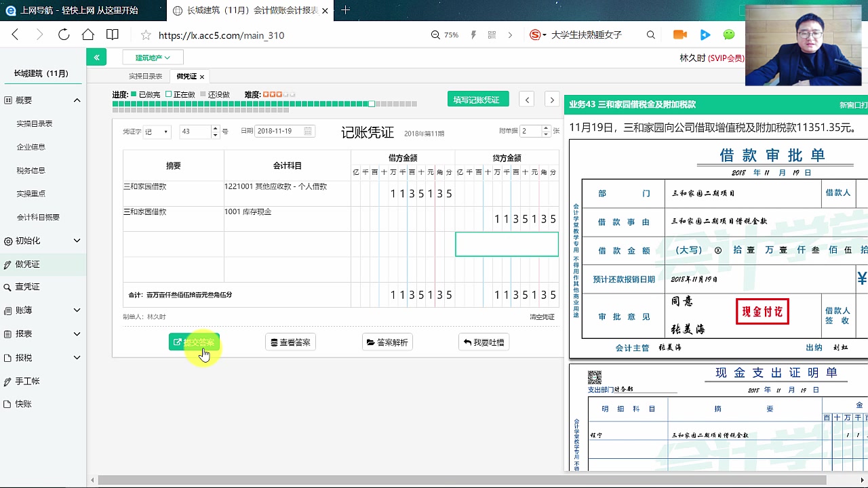Switch to the 实操目录表 tab
The height and width of the screenshot is (488, 868).
click(x=144, y=76)
